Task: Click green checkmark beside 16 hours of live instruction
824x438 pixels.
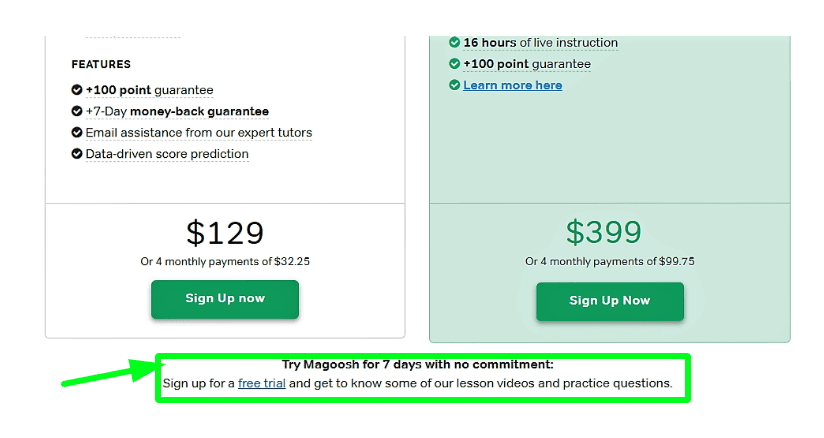Action: [x=454, y=43]
